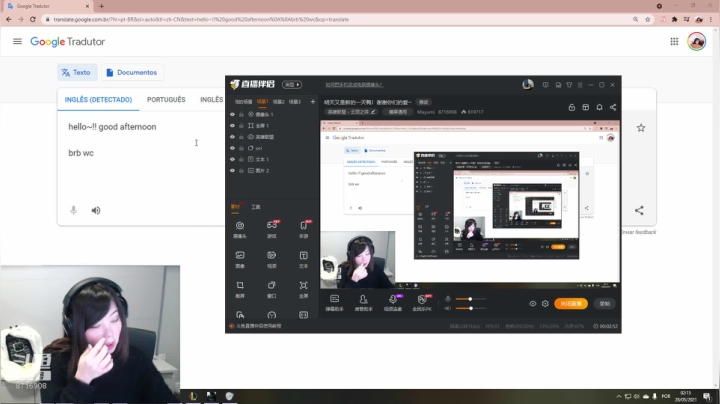Save translation with the star icon
Viewport: 720px width, 404px height.
pos(641,128)
